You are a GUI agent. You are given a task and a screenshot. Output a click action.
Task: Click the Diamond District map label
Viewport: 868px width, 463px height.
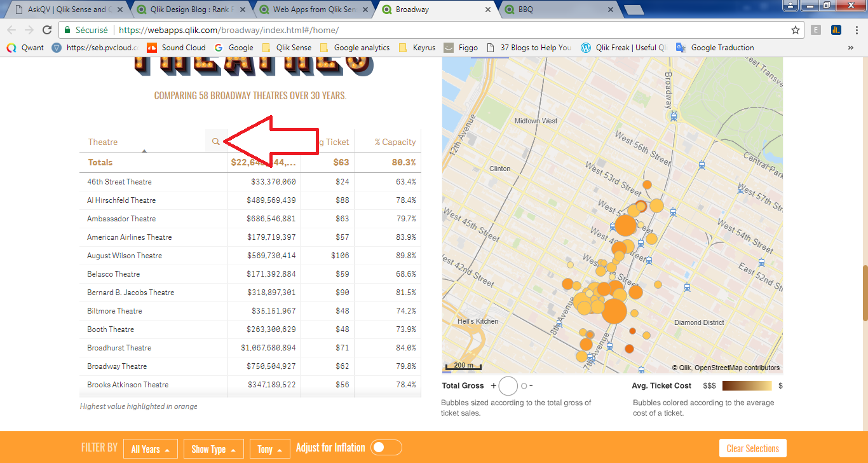(x=699, y=322)
